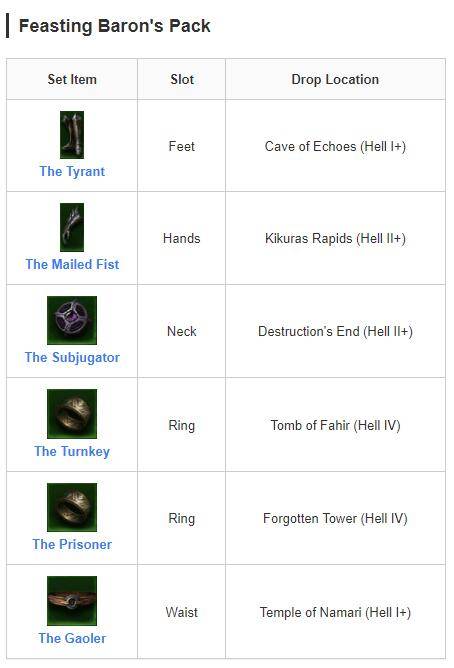Image resolution: width=454 pixels, height=668 pixels.
Task: Visit The Prisoner item page link
Action: (72, 544)
